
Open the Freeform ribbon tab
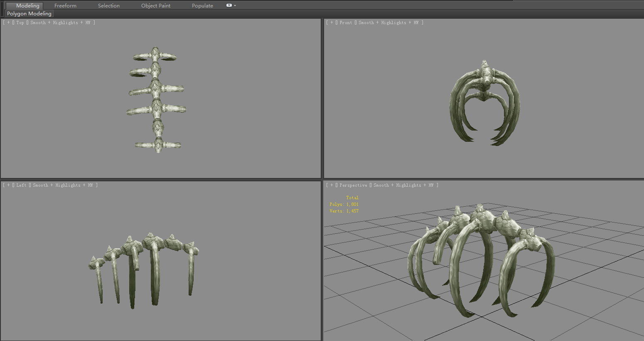click(65, 6)
